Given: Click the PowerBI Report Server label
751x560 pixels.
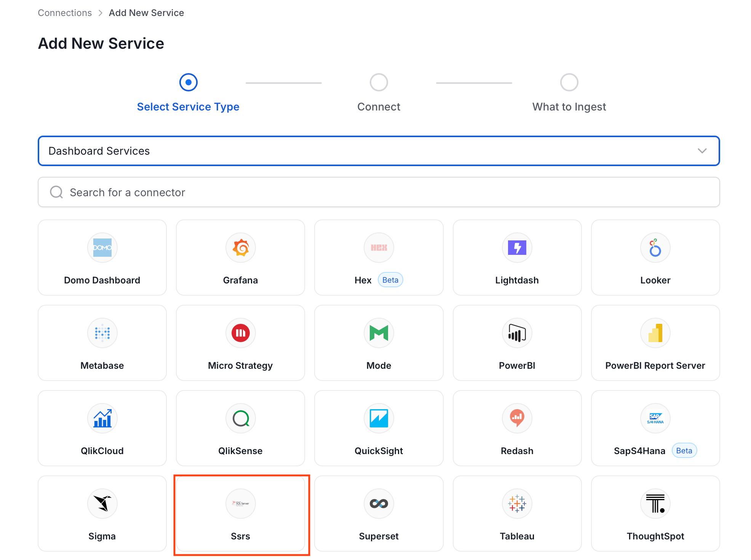Looking at the screenshot, I should point(655,366).
